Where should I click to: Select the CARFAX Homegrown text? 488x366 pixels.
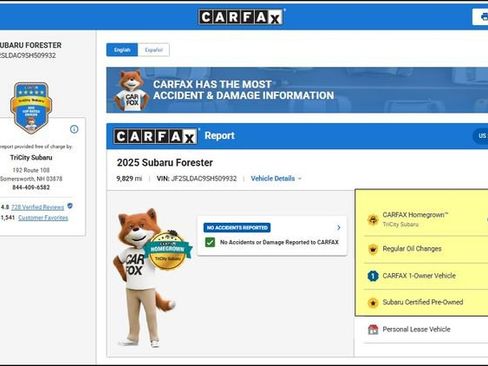click(x=415, y=215)
